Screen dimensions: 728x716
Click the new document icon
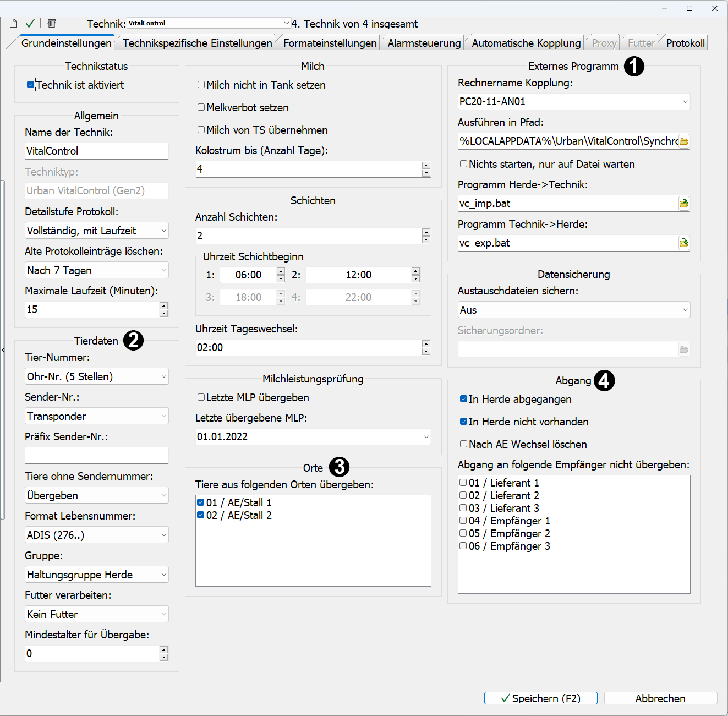pyautogui.click(x=13, y=23)
